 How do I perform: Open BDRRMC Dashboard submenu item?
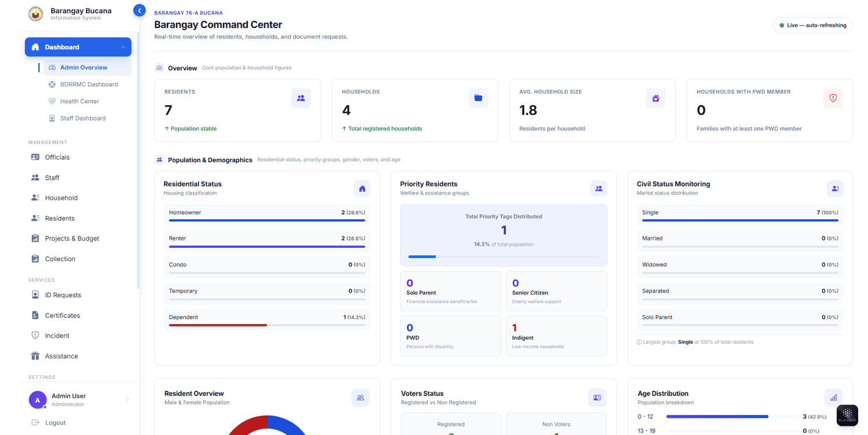point(87,84)
